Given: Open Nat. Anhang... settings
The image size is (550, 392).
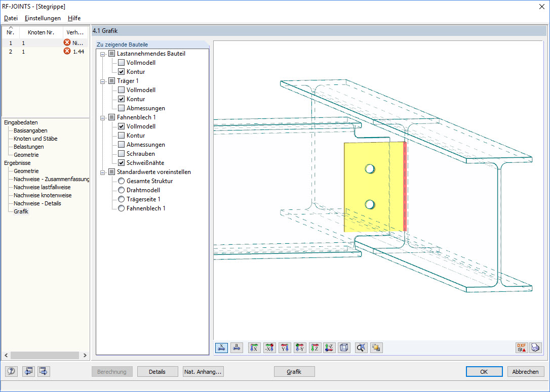Looking at the screenshot, I should (203, 372).
